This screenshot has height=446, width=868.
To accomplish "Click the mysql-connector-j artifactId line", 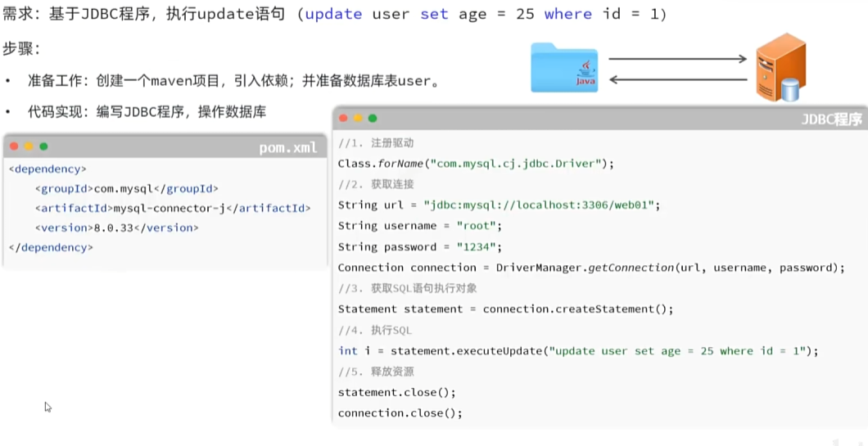I will tap(173, 208).
